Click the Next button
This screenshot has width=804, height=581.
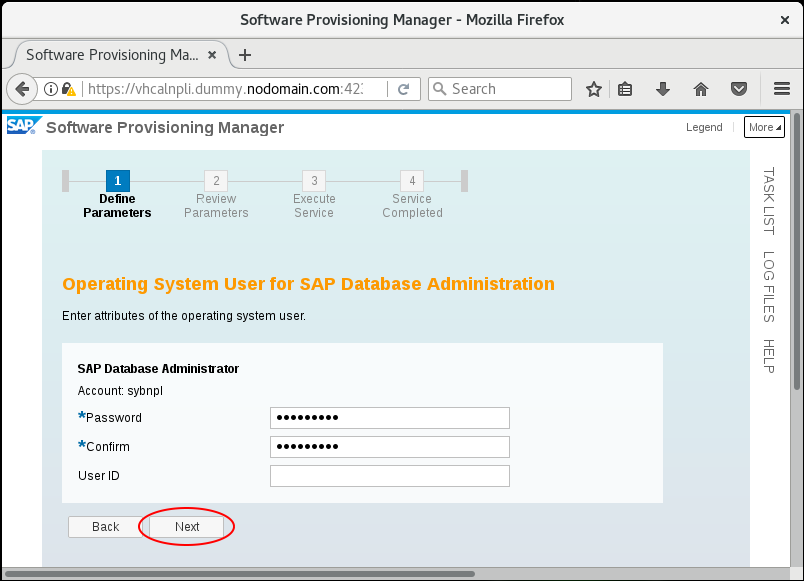187,527
